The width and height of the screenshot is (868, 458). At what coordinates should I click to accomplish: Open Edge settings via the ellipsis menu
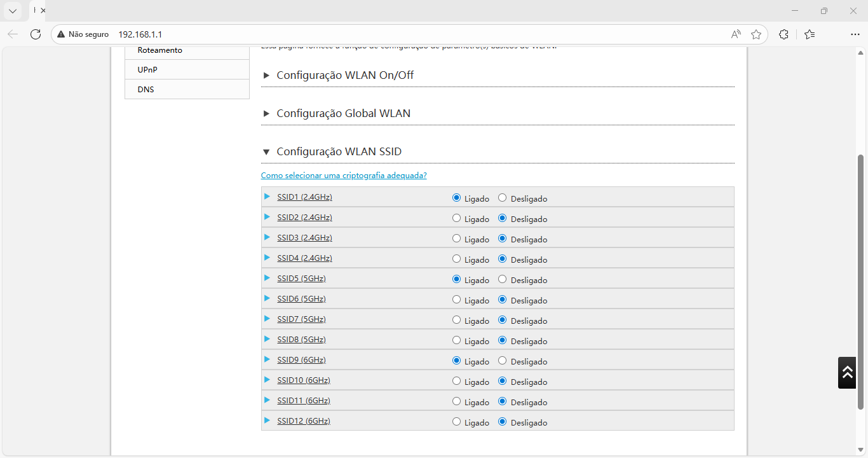point(855,34)
